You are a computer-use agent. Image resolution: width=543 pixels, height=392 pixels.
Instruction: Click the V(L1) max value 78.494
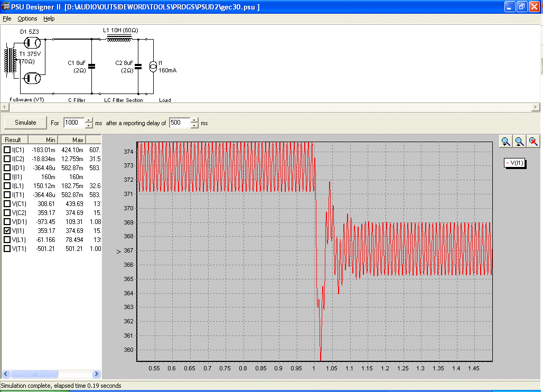coord(74,240)
